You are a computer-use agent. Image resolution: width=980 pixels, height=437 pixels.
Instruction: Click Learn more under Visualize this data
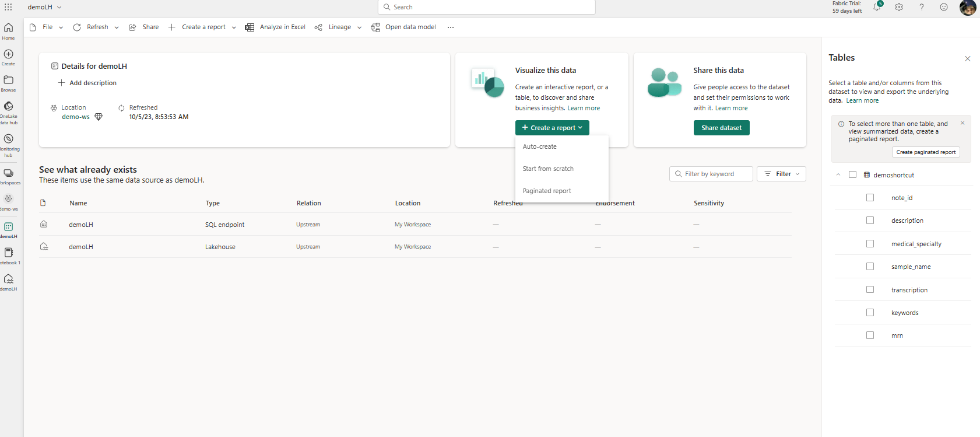click(584, 108)
